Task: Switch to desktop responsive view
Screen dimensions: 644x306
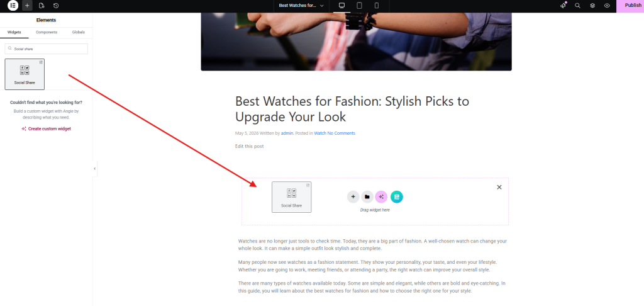Action: [x=341, y=6]
